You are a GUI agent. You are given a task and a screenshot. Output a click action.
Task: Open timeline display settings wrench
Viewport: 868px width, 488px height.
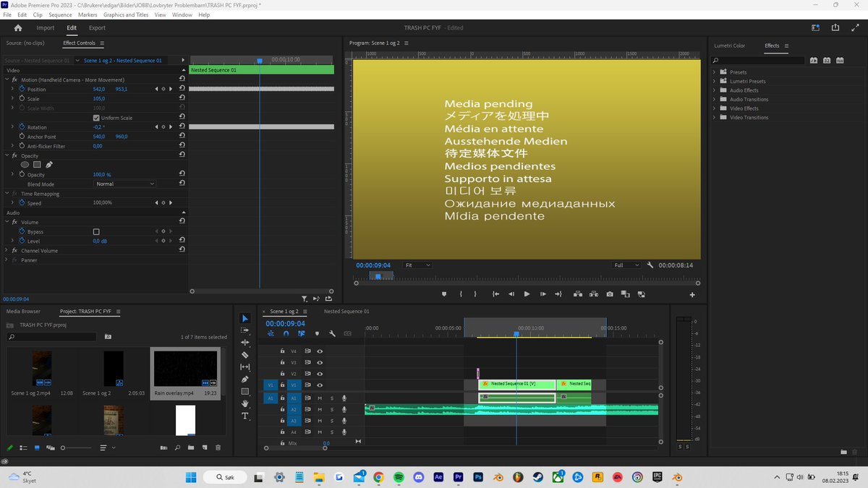pos(332,333)
